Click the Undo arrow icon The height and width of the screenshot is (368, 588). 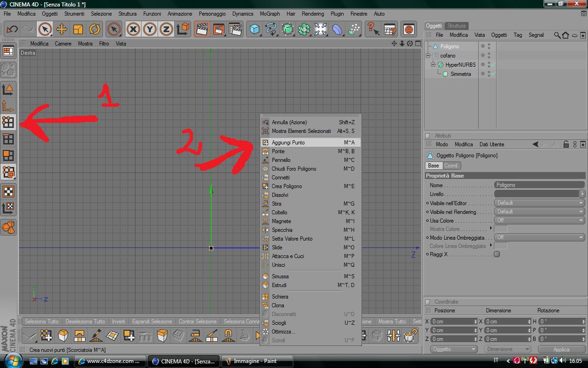tap(12, 29)
